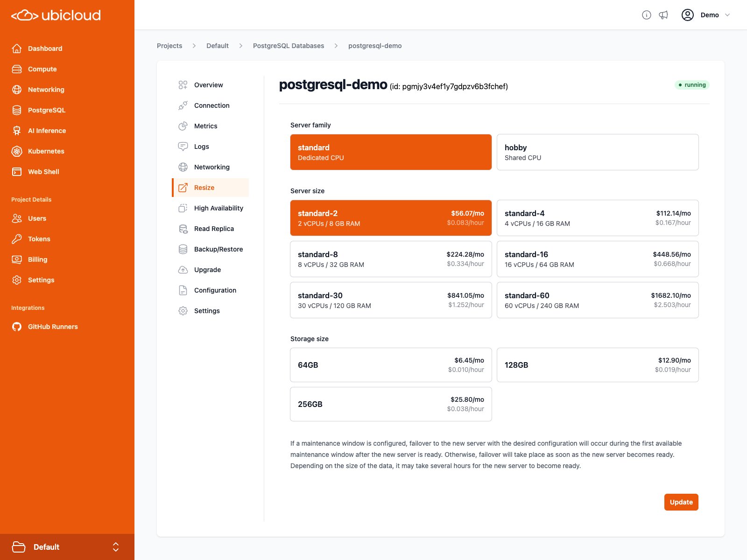Open the Resize tab label
Screen dimensions: 747x560
click(204, 188)
